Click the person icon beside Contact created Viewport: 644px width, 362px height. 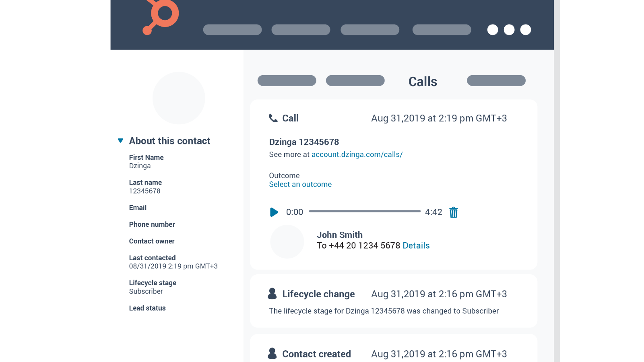[x=272, y=354]
